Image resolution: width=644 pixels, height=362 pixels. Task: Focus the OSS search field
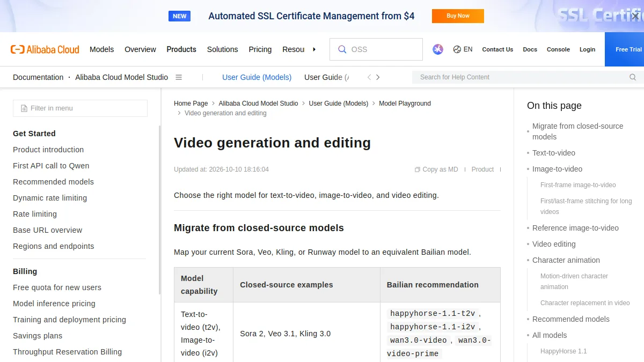[x=376, y=49]
